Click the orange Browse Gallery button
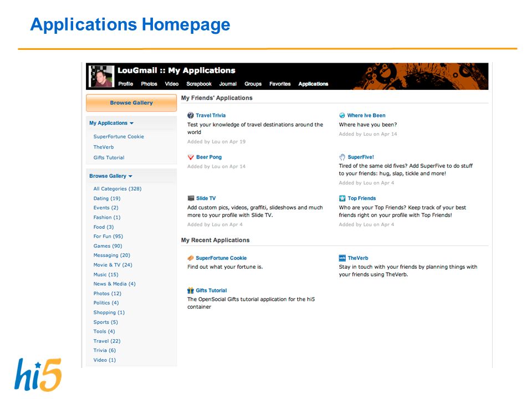The image size is (532, 399). (131, 103)
